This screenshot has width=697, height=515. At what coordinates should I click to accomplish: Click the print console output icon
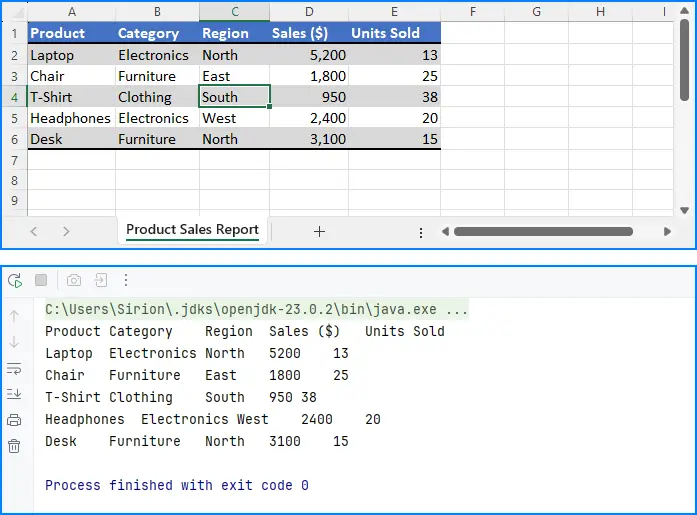point(14,420)
